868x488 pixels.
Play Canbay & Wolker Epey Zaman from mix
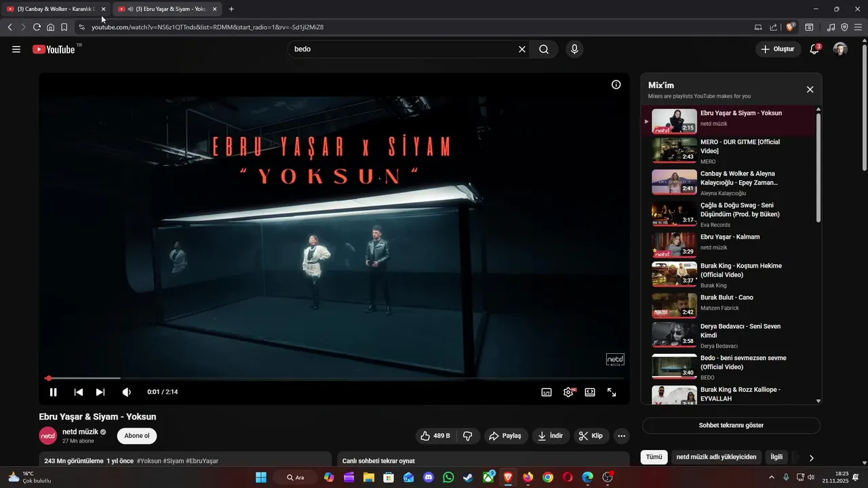coord(730,183)
